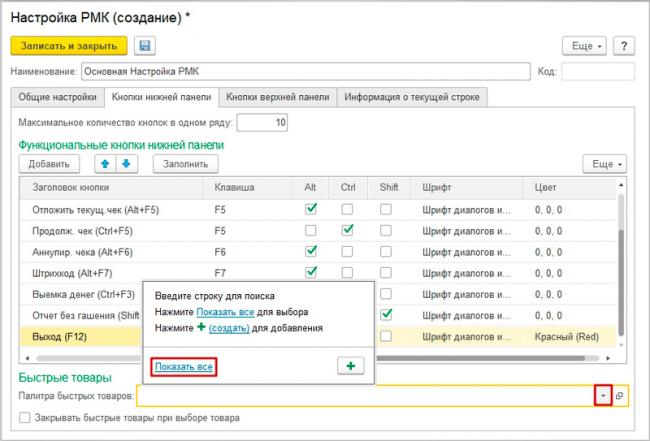The height and width of the screenshot is (441, 650).
Task: Toggle Shift checkbox for Выход (F12) row
Action: point(386,336)
